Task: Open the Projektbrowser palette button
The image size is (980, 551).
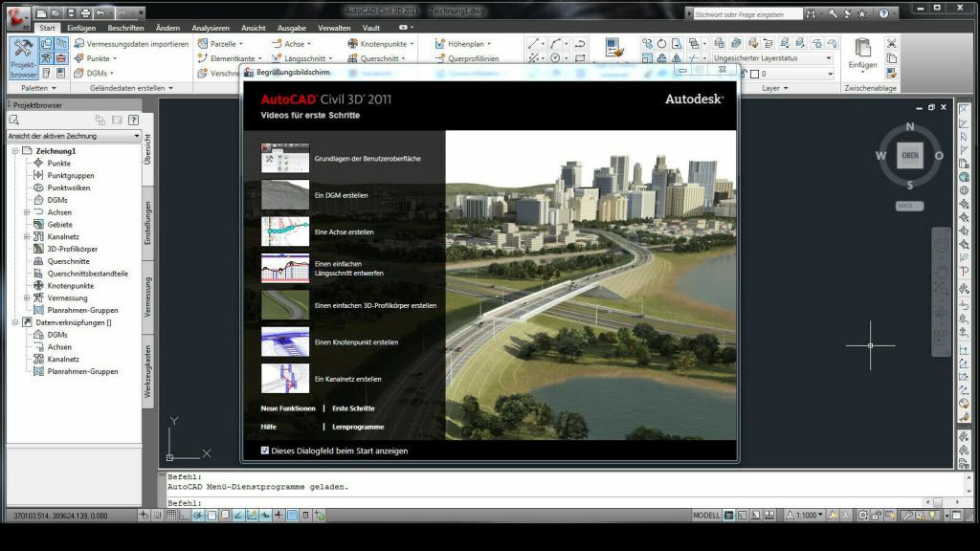Action: tap(23, 58)
